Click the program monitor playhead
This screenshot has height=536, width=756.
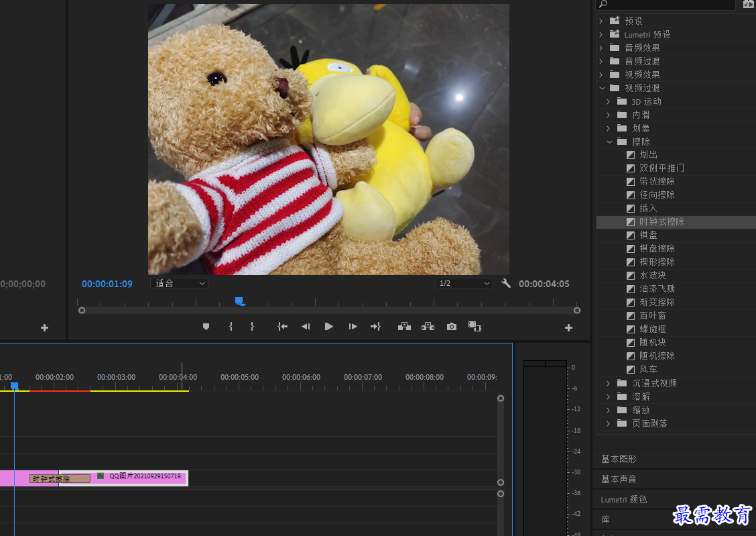240,301
